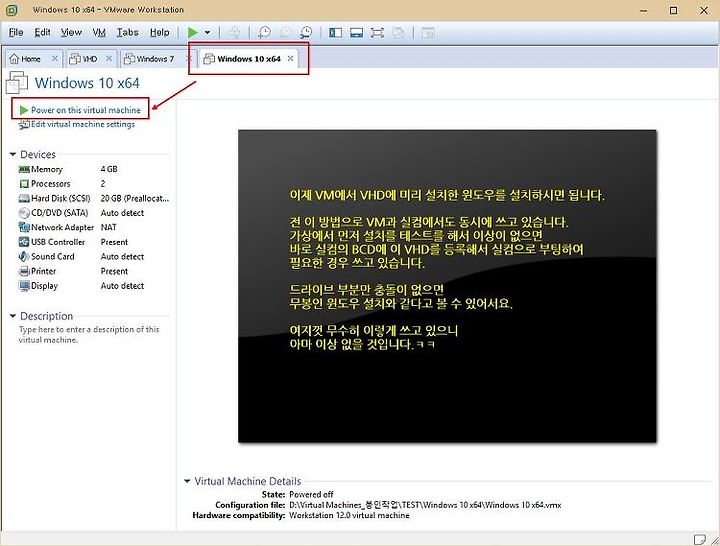Click the Memory device icon

pyautogui.click(x=24, y=169)
